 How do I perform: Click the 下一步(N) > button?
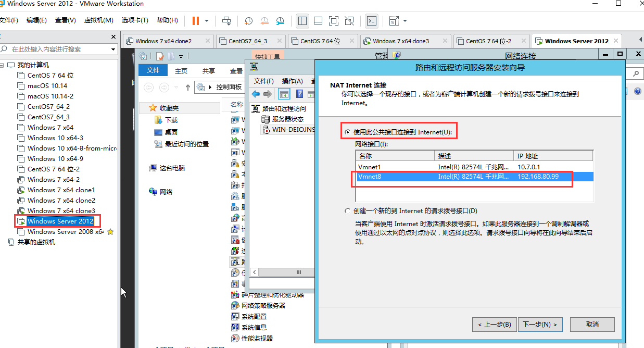point(540,324)
